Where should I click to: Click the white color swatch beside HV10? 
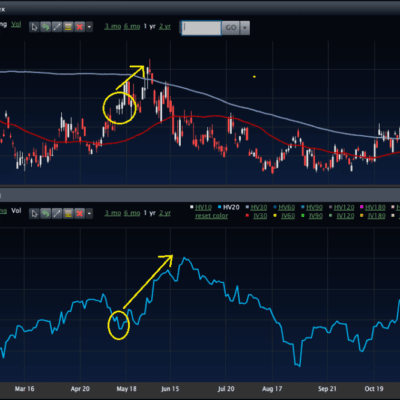[x=192, y=207]
